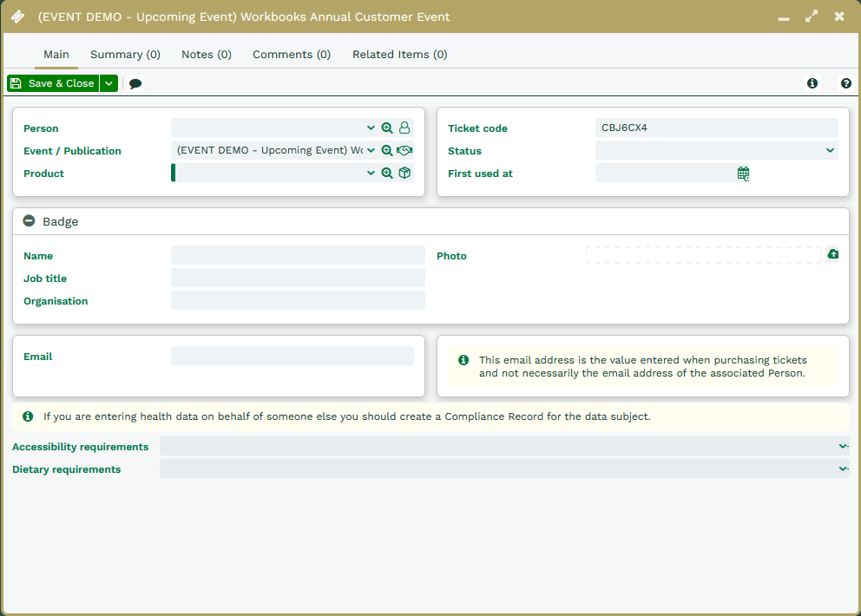Open the Save & Close options arrow

(x=108, y=83)
